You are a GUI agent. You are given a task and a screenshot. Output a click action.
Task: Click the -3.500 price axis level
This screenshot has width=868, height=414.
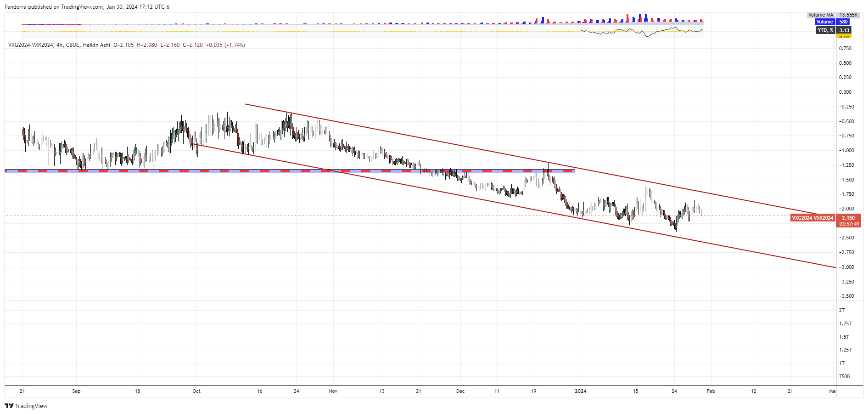846,296
